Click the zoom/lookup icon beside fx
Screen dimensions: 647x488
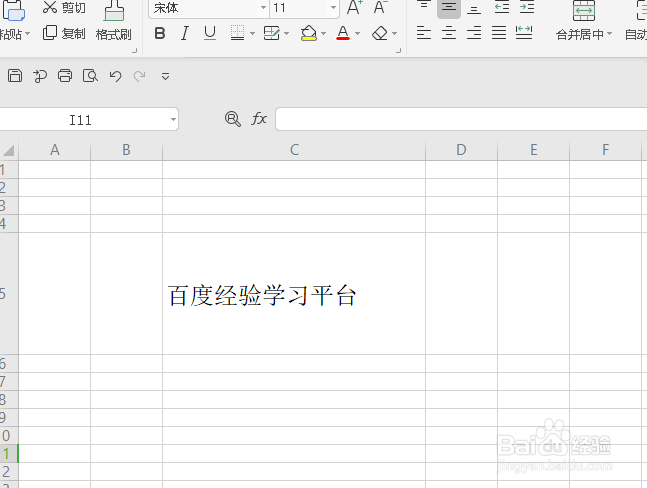(x=233, y=119)
